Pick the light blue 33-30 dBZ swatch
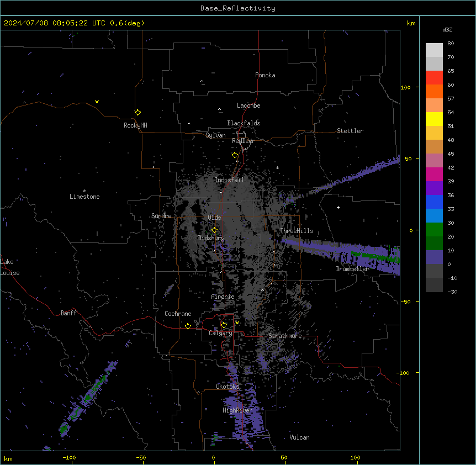476x465 pixels. (x=434, y=216)
